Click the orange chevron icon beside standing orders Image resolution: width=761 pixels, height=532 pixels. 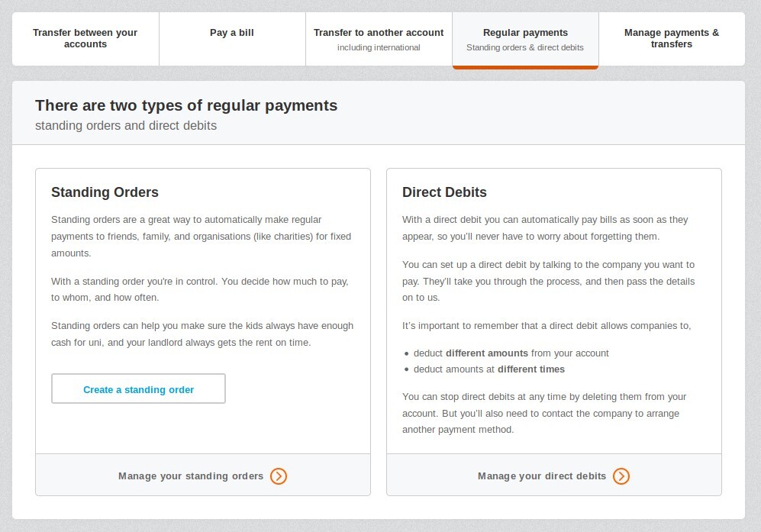tap(279, 476)
